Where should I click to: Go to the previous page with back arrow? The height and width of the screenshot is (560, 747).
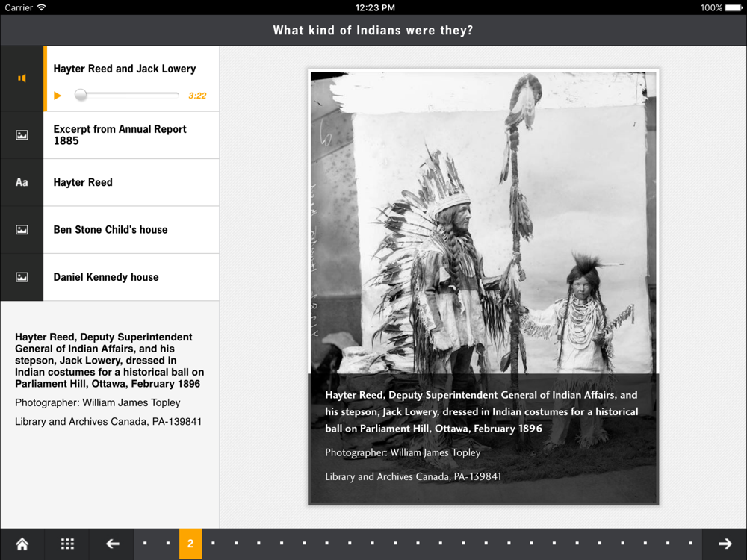[113, 544]
